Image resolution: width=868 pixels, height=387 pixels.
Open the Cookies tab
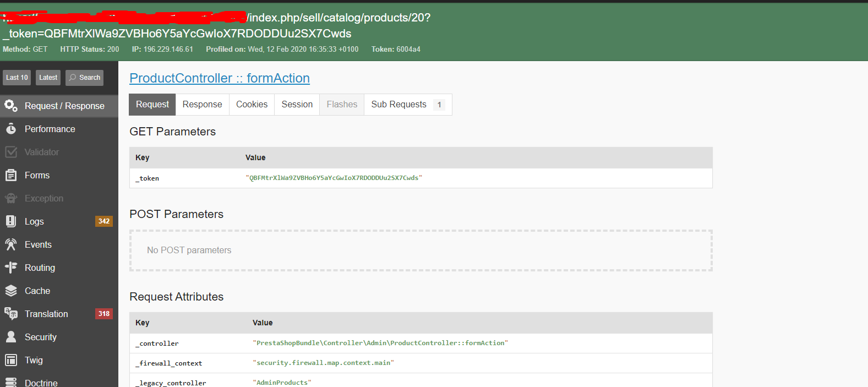[x=252, y=105]
